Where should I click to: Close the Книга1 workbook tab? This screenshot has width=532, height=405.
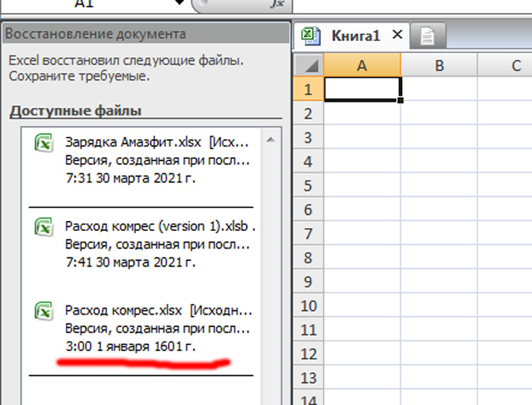point(396,36)
